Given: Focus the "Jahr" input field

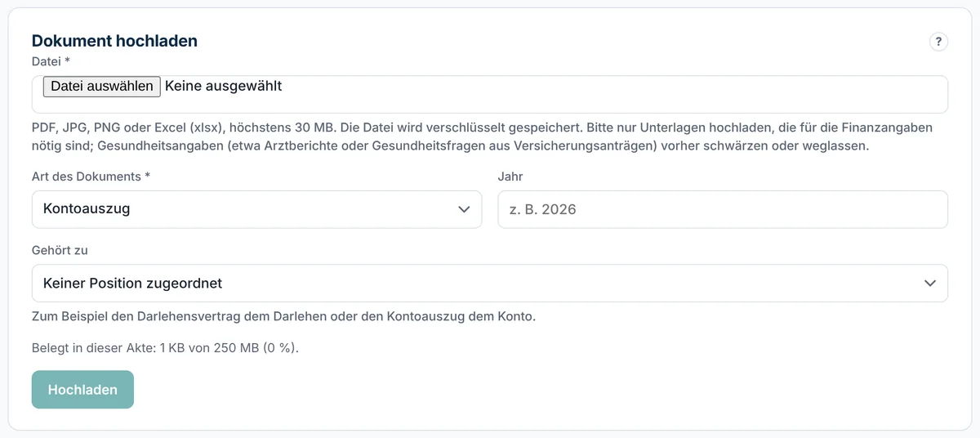Looking at the screenshot, I should 723,209.
